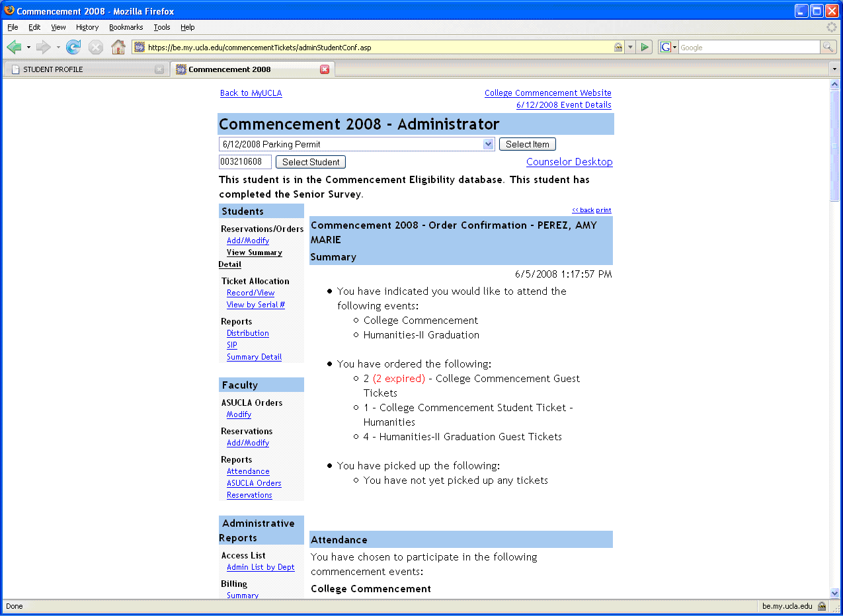Click the browser Back arrow button
Viewport: 843px width, 616px height.
[x=14, y=47]
